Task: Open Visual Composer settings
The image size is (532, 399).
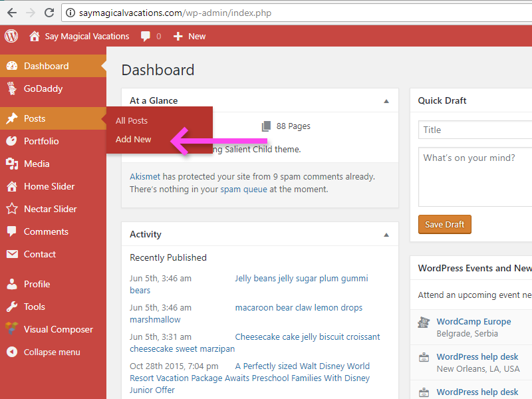Action: [53, 329]
